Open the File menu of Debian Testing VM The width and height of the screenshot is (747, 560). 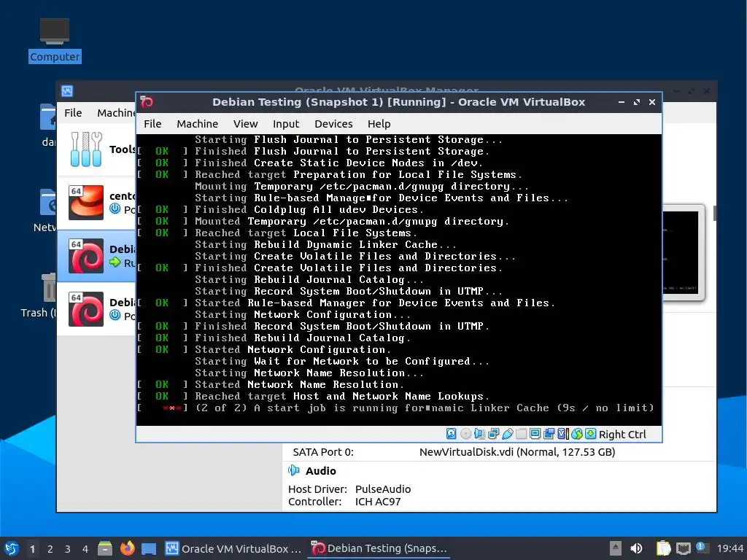click(x=152, y=124)
